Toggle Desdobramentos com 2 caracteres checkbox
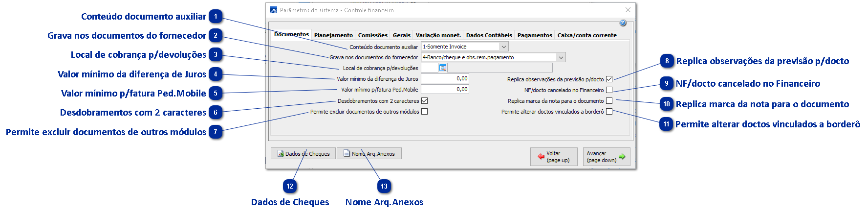This screenshot has width=868, height=216. point(424,101)
